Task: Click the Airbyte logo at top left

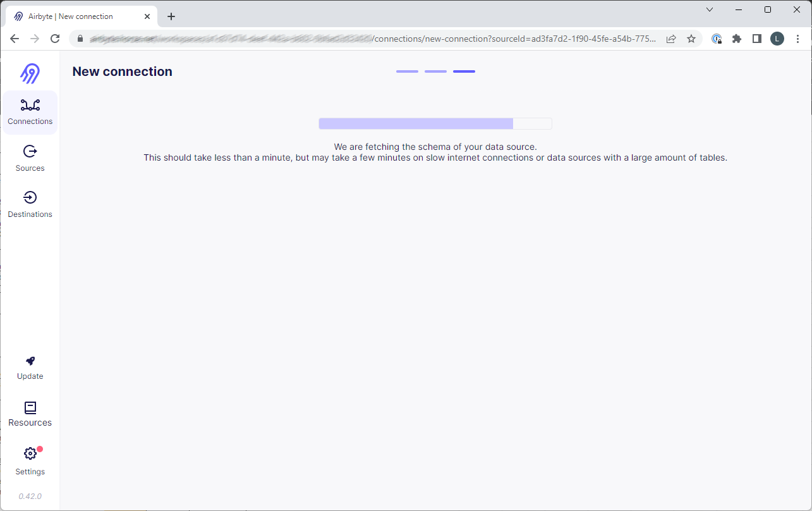Action: [30, 73]
